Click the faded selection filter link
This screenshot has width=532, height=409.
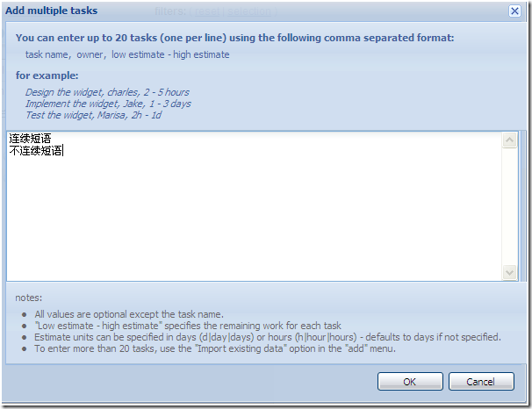[x=249, y=11]
